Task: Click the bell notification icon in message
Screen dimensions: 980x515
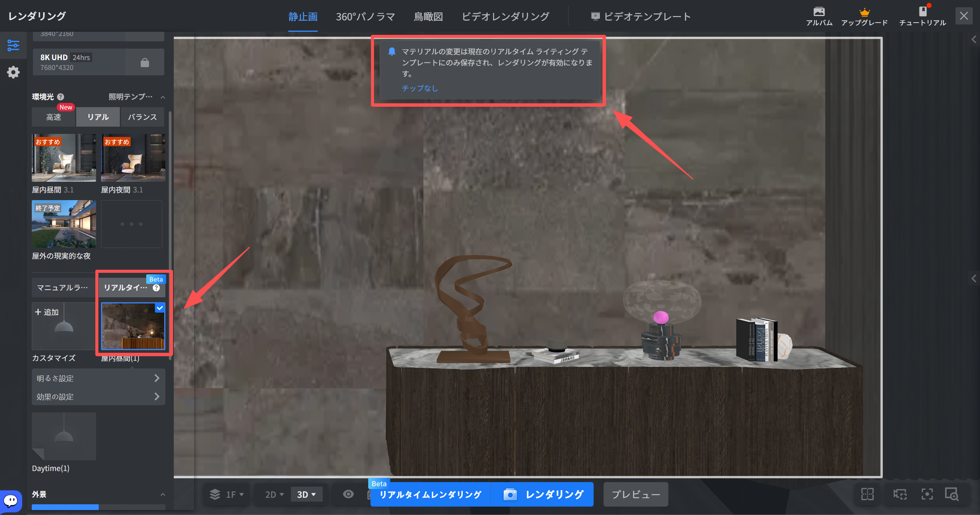Action: [392, 51]
